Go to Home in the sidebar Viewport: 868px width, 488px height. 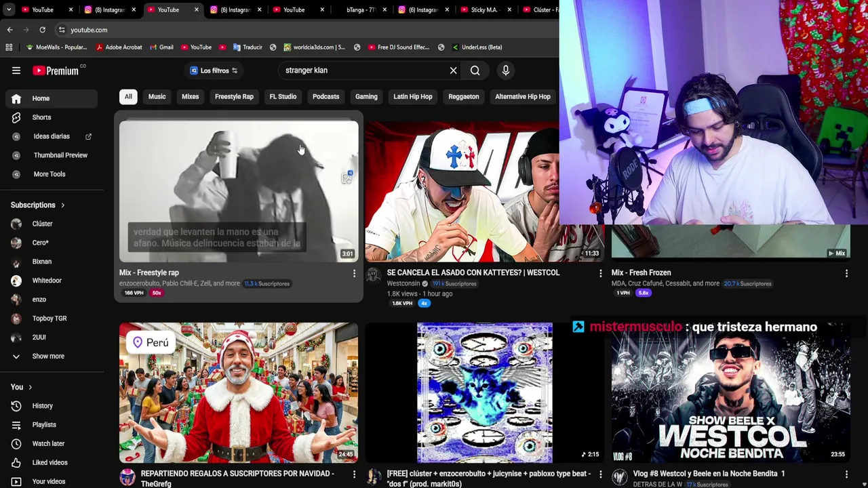[52, 98]
